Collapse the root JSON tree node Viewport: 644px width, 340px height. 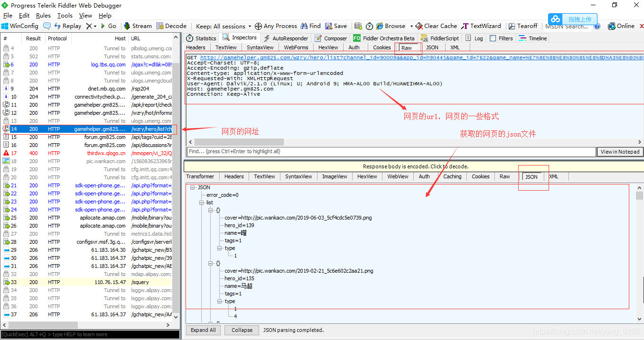click(193, 187)
